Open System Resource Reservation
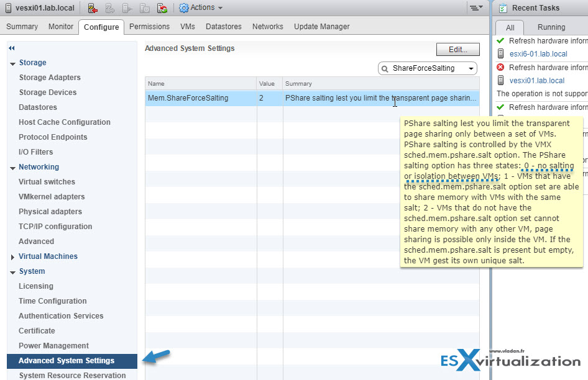Screen dimensions: 588x380 pos(72,376)
